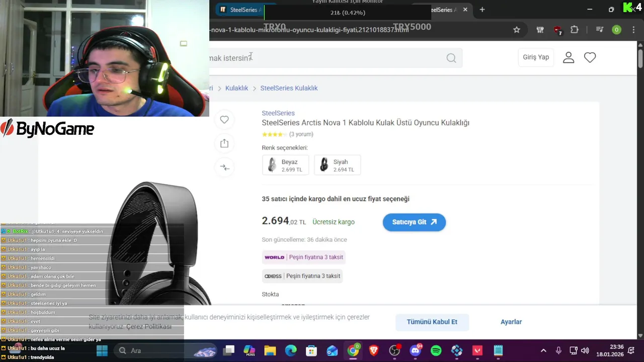
Task: Share the product using share icon
Action: tap(224, 144)
